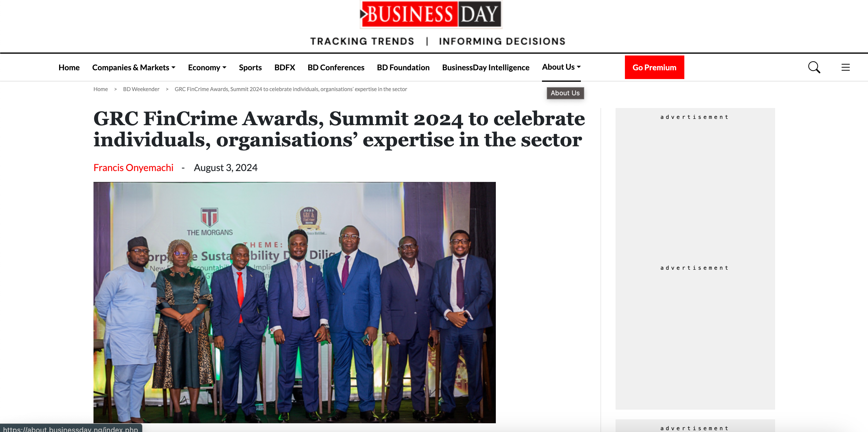Click the Home breadcrumb link
This screenshot has height=432, width=868.
[x=100, y=89]
